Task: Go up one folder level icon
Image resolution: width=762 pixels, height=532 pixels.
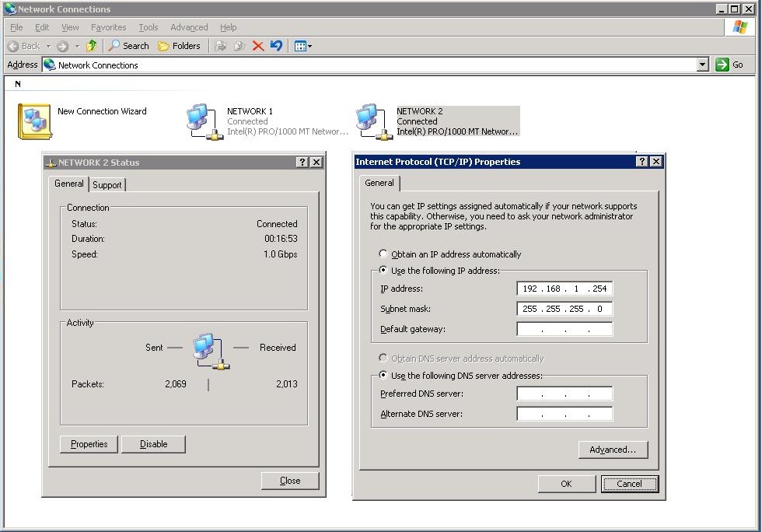Action: tap(91, 46)
